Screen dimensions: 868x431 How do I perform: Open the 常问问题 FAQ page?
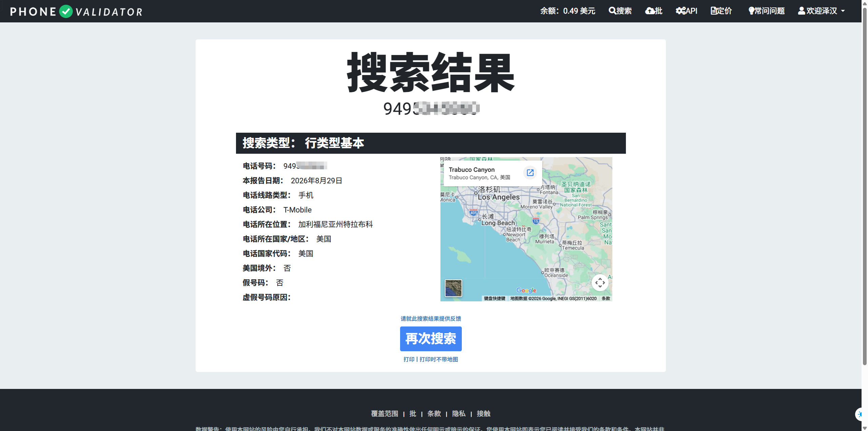[767, 11]
